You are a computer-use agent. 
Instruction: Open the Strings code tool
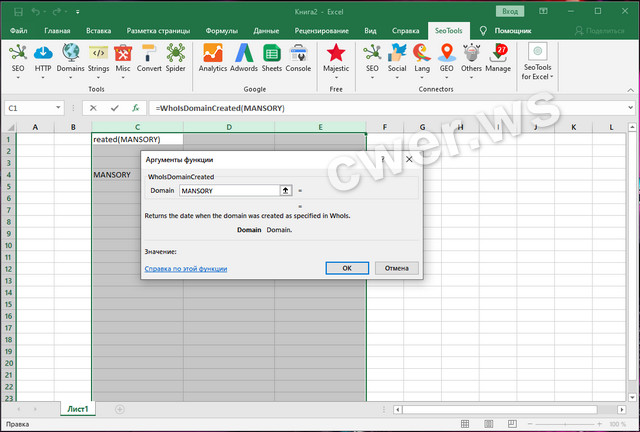pos(98,60)
